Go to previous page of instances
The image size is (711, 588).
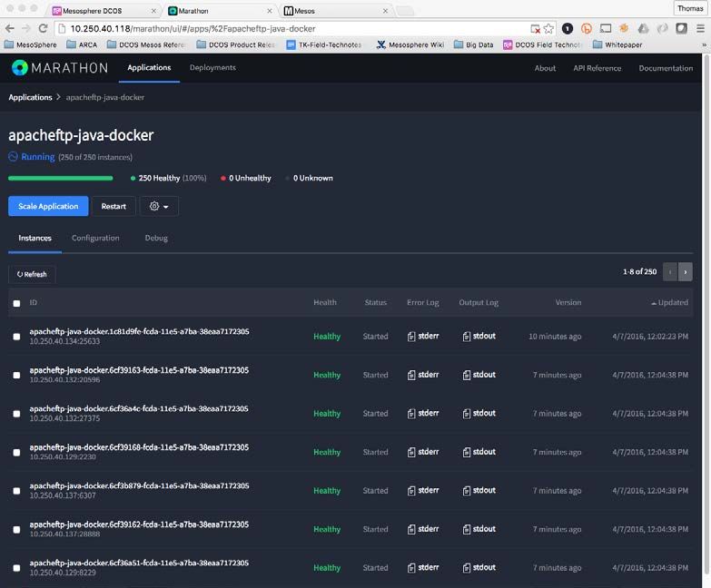point(670,272)
